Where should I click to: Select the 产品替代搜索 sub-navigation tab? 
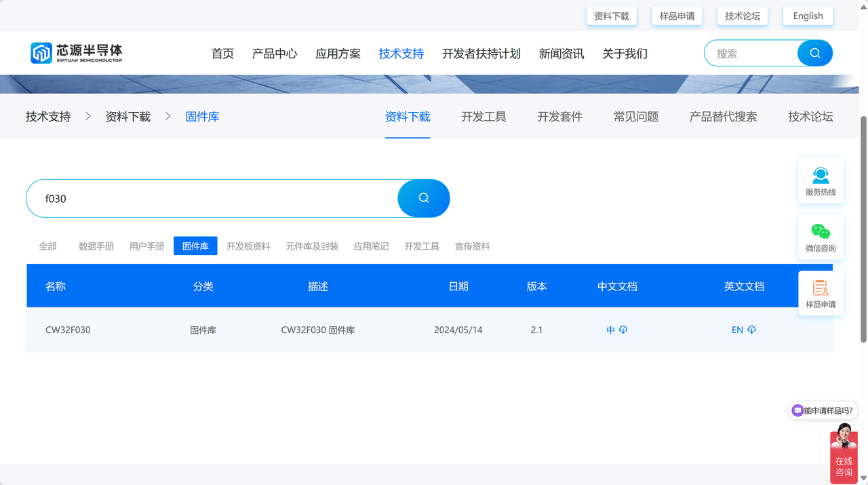point(724,117)
